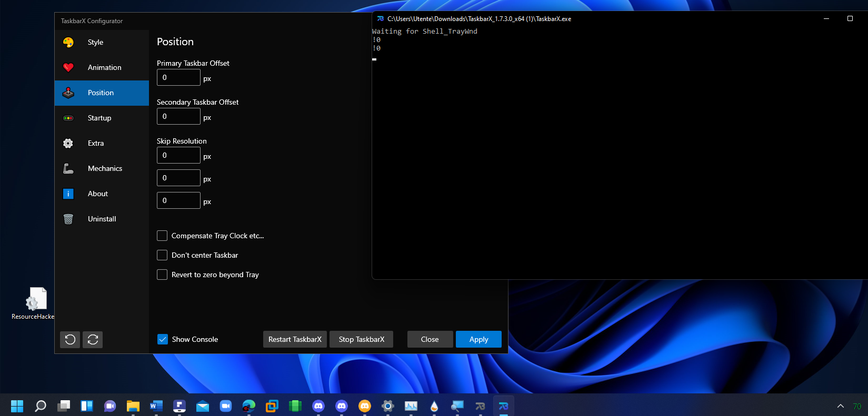Viewport: 868px width, 416px height.
Task: Open orange Discord Canary taskbar icon
Action: [365, 406]
